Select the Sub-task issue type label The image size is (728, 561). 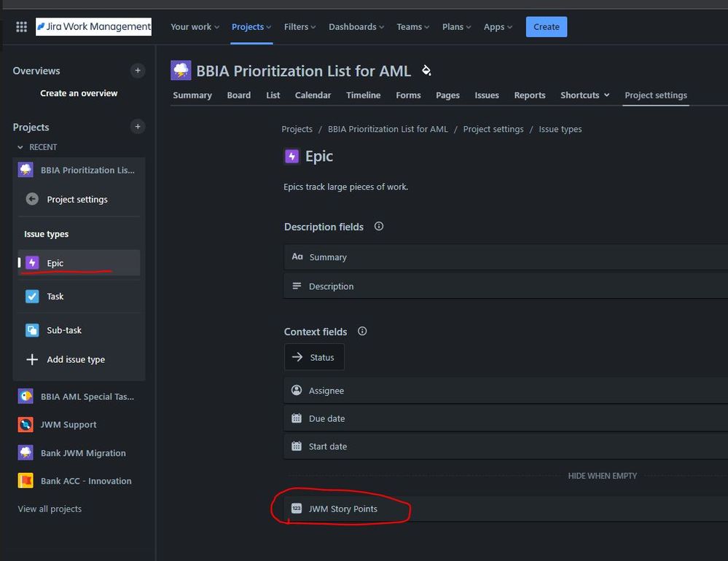[64, 330]
